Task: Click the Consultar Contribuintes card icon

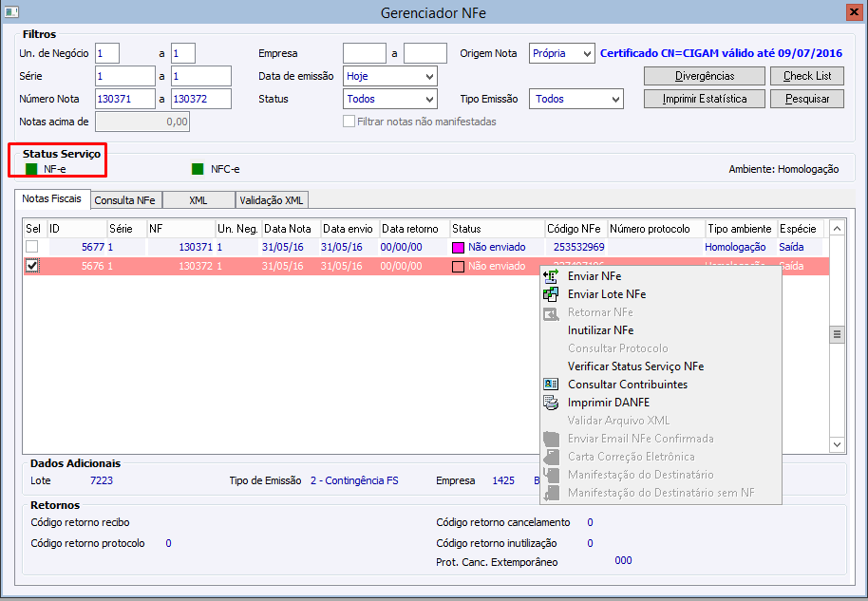Action: 551,385
